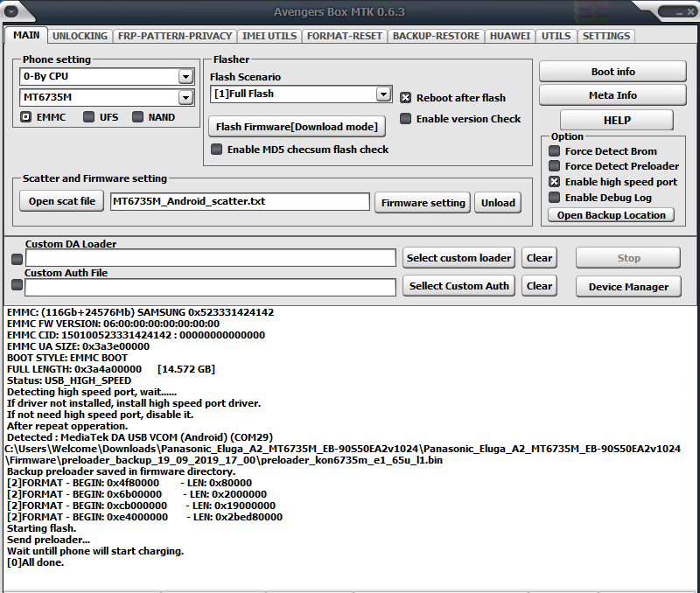Disable Enable high speed port option
Viewport: 700px width, 593px height.
pos(554,182)
